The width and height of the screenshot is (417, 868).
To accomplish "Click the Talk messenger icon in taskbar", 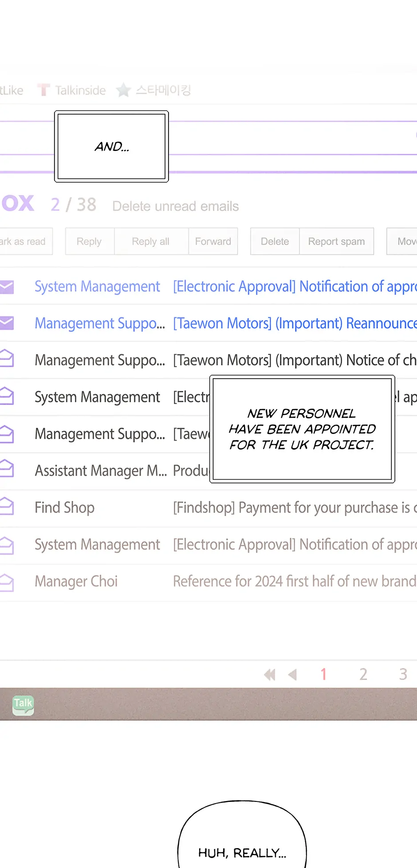I will click(x=23, y=704).
